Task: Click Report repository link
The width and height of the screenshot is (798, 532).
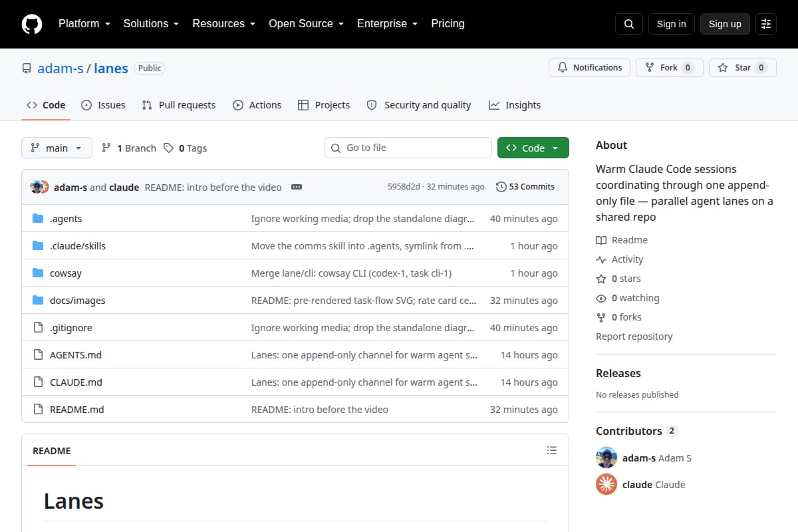Action: [x=634, y=336]
